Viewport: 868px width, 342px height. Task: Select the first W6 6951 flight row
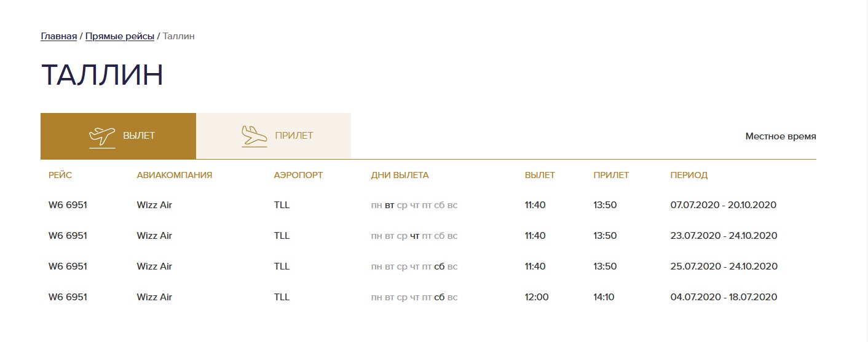point(428,205)
